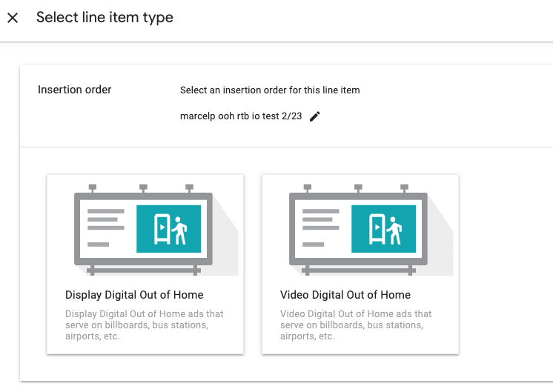Viewport: 553px width, 392px height.
Task: Click the lamp fixtures atop the Video billboard
Action: pos(358,187)
